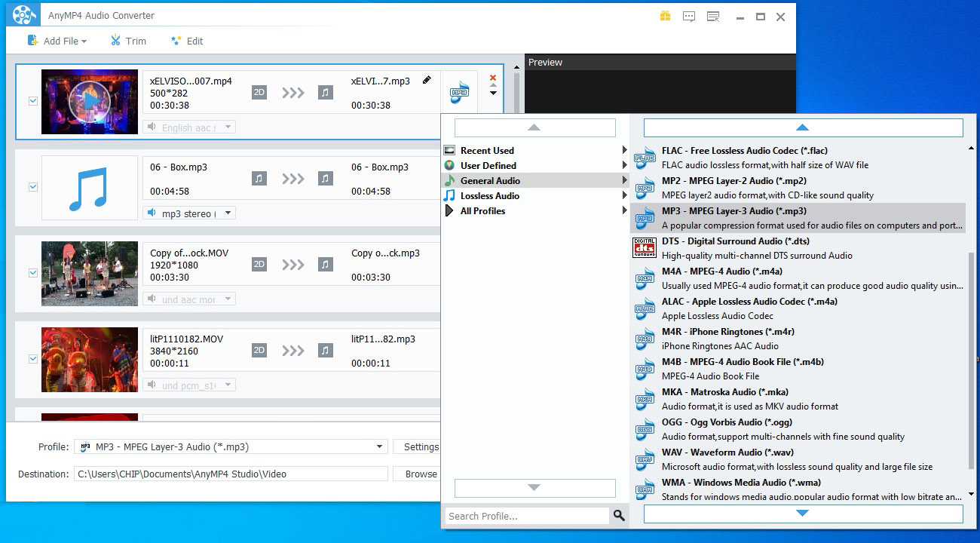Select ALAC Apple Lossless Audio Codec
The width and height of the screenshot is (980, 543).
(x=798, y=308)
